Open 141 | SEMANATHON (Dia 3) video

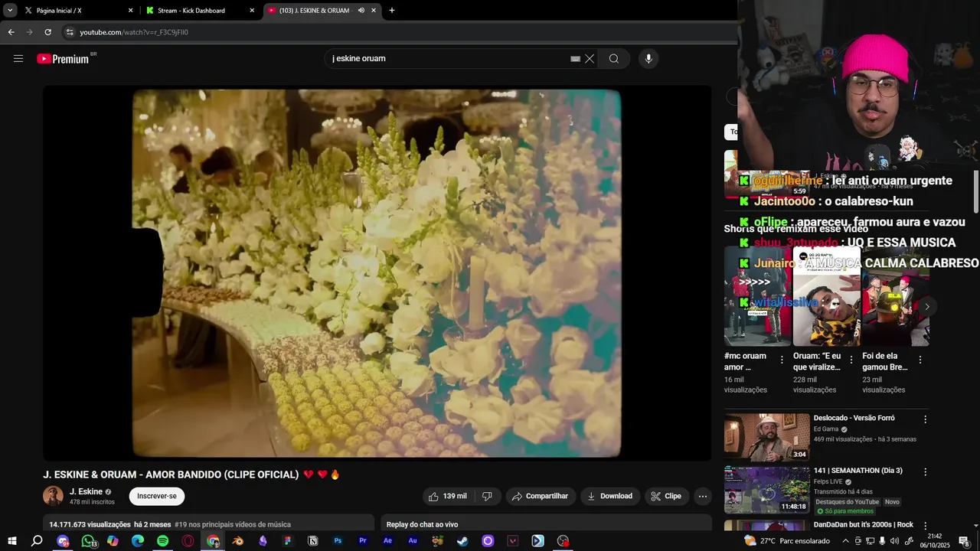(766, 490)
